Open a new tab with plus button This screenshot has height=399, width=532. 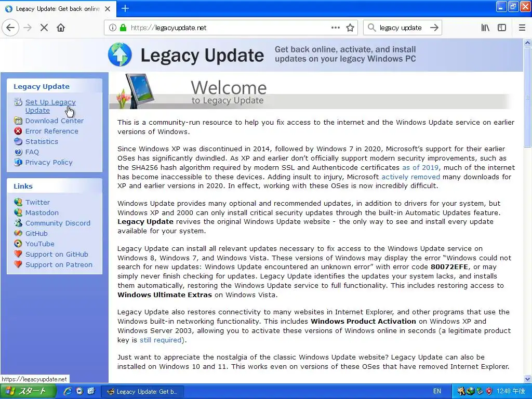pyautogui.click(x=125, y=8)
